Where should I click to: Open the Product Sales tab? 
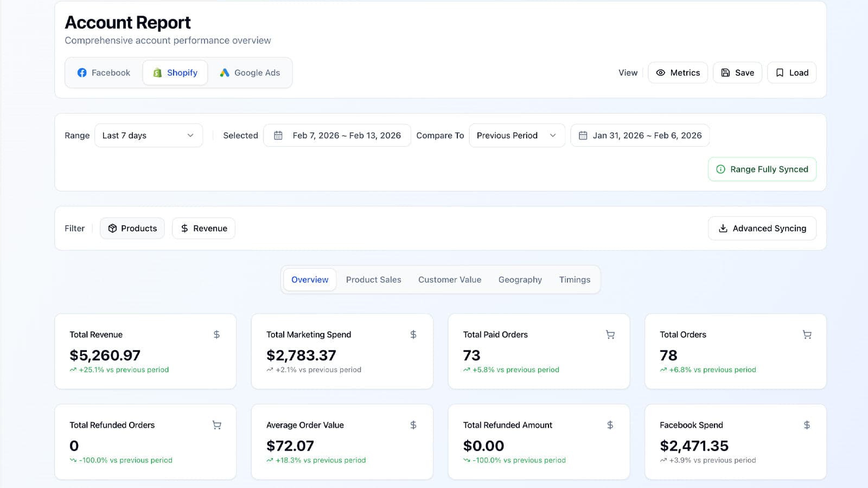(x=374, y=280)
